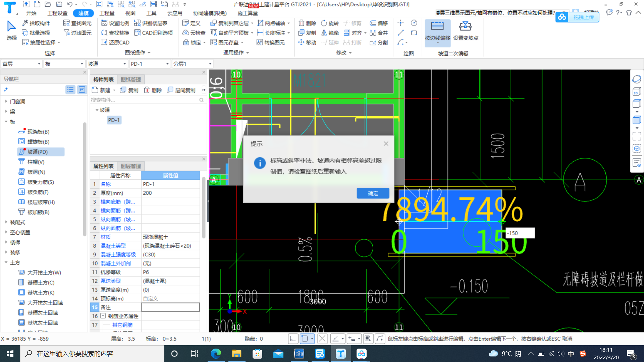The width and height of the screenshot is (644, 362).
Task: Close the 提示 dialog with X
Action: tap(386, 143)
